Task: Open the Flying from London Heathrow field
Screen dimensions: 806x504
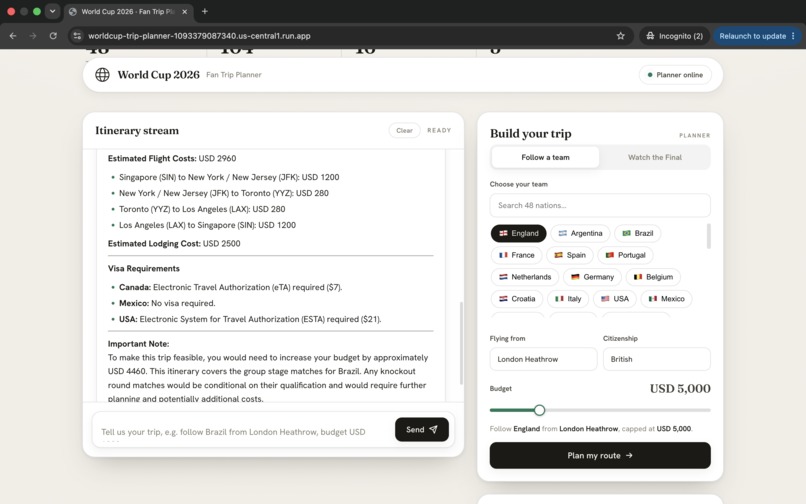Action: [543, 359]
